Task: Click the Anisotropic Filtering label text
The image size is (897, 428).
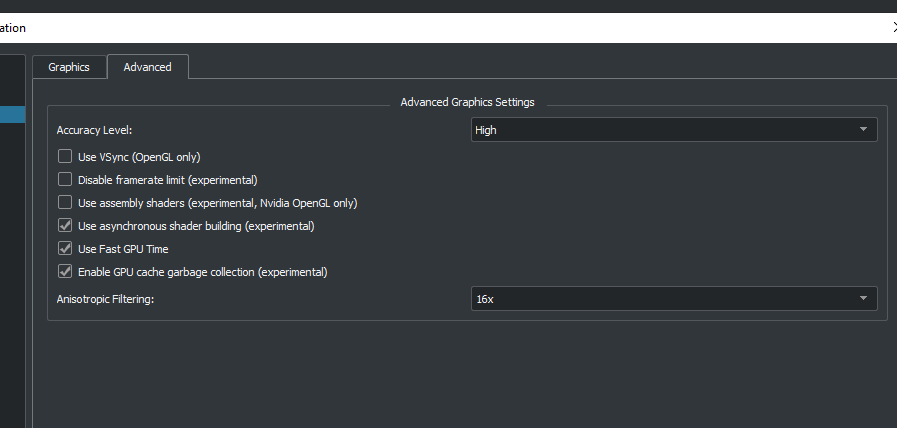Action: pyautogui.click(x=105, y=299)
